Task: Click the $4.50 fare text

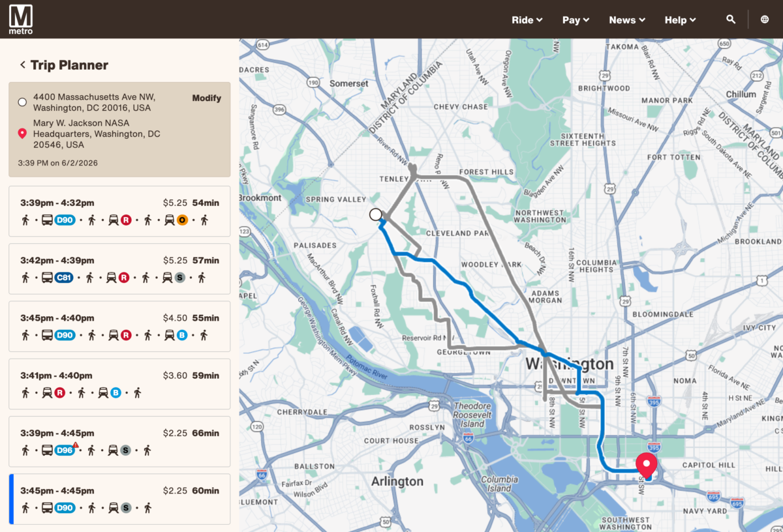Action: 175,318
